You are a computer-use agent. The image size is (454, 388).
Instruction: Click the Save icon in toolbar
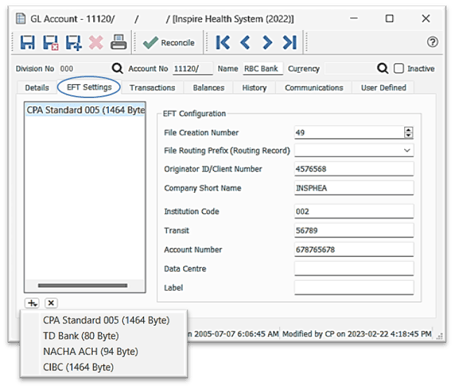(27, 43)
